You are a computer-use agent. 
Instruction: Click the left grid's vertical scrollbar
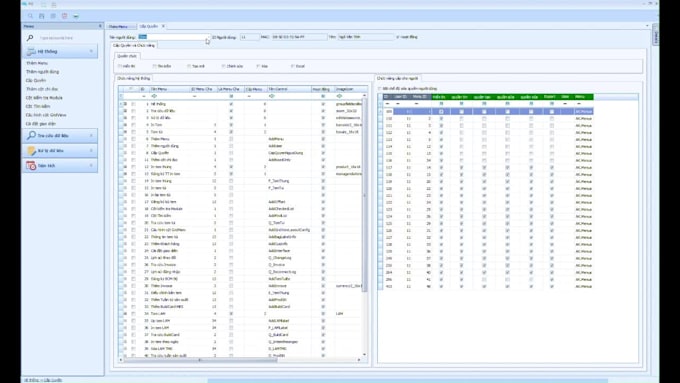(364, 195)
